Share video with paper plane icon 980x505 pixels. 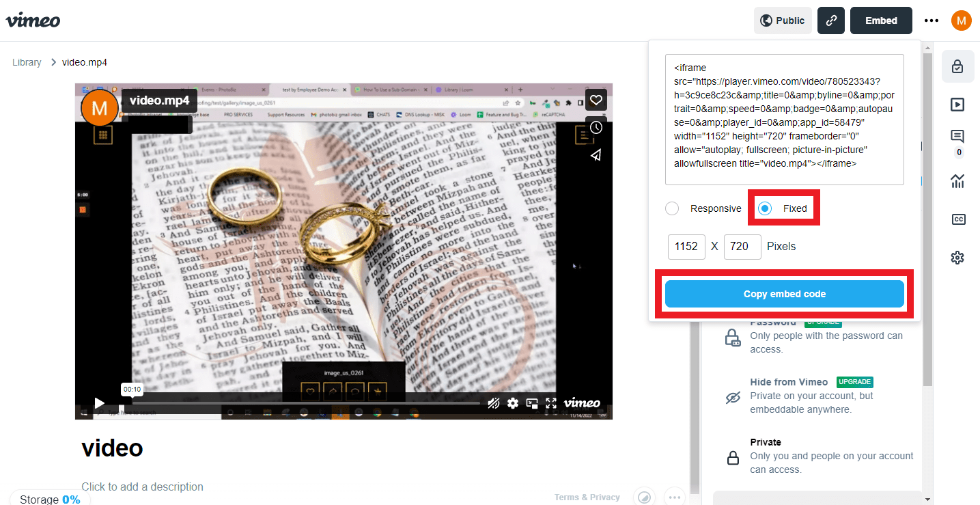(596, 154)
